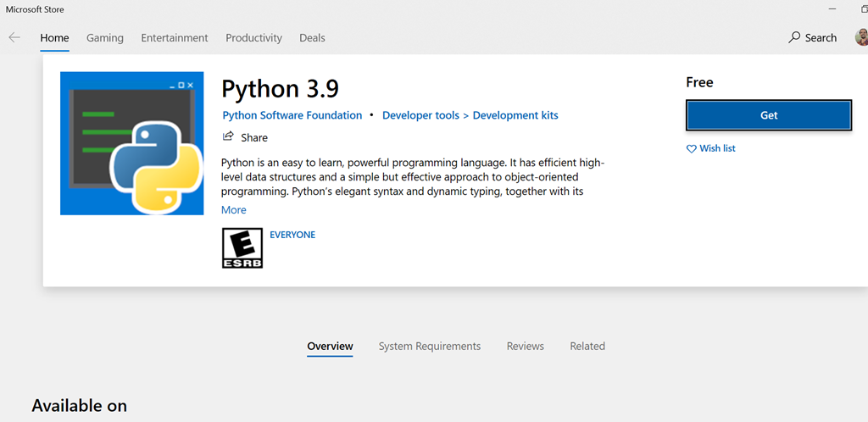The width and height of the screenshot is (868, 422).
Task: Open the Home tab
Action: (54, 38)
